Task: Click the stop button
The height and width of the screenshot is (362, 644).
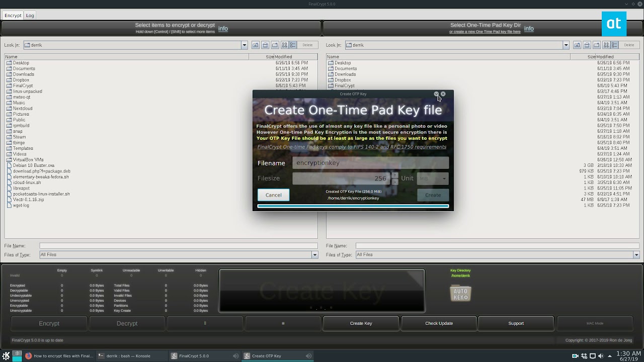Action: (x=283, y=323)
